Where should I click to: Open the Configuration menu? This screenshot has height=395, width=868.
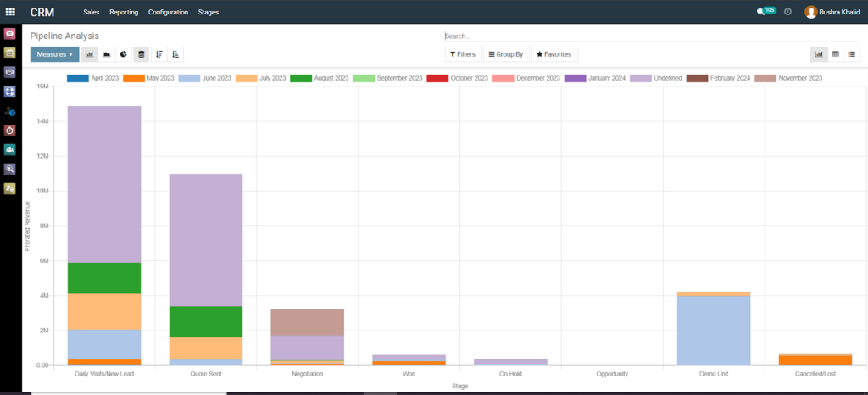click(168, 13)
